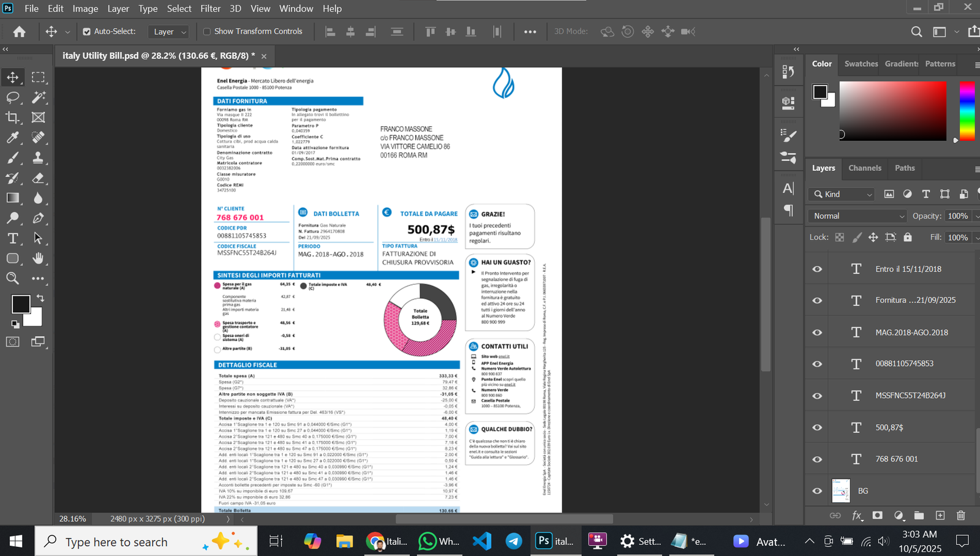980x556 pixels.
Task: Choose the Zoom tool
Action: point(13,279)
